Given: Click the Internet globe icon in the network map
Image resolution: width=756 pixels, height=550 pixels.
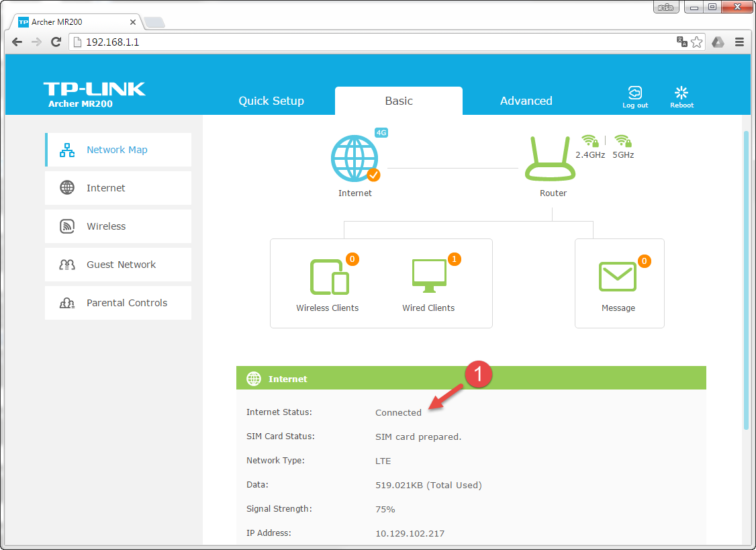Looking at the screenshot, I should (355, 158).
